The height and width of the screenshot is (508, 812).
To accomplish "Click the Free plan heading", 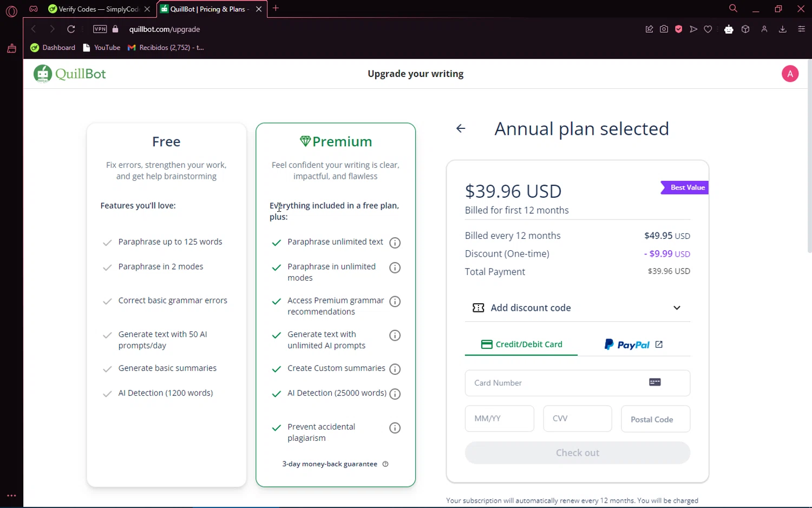I will [166, 141].
